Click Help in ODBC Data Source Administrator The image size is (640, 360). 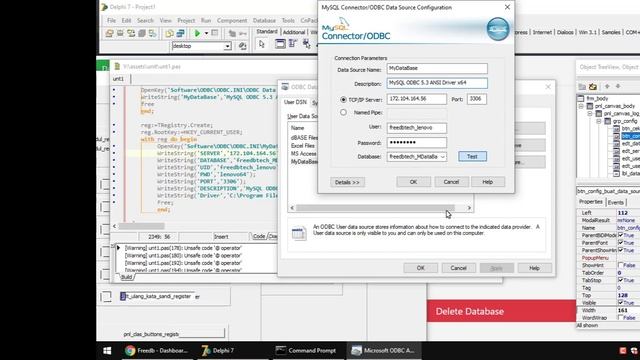click(x=534, y=268)
